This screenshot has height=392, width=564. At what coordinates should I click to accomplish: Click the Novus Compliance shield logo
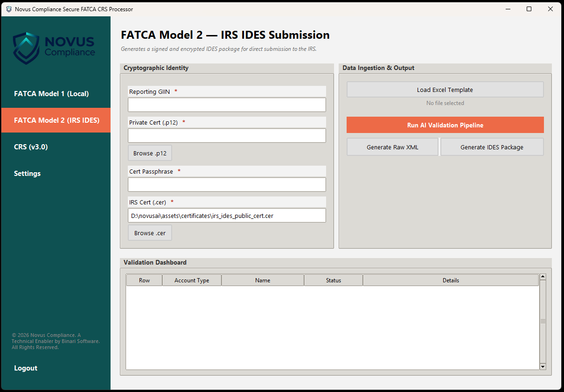pyautogui.click(x=26, y=48)
